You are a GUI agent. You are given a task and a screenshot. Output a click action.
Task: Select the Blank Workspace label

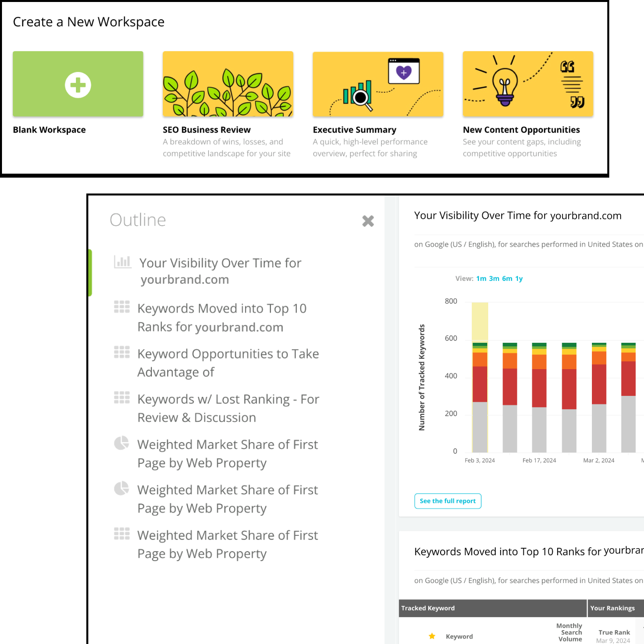(49, 129)
